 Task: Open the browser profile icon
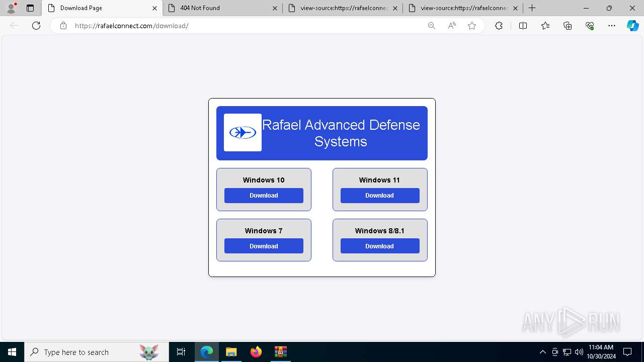(11, 8)
